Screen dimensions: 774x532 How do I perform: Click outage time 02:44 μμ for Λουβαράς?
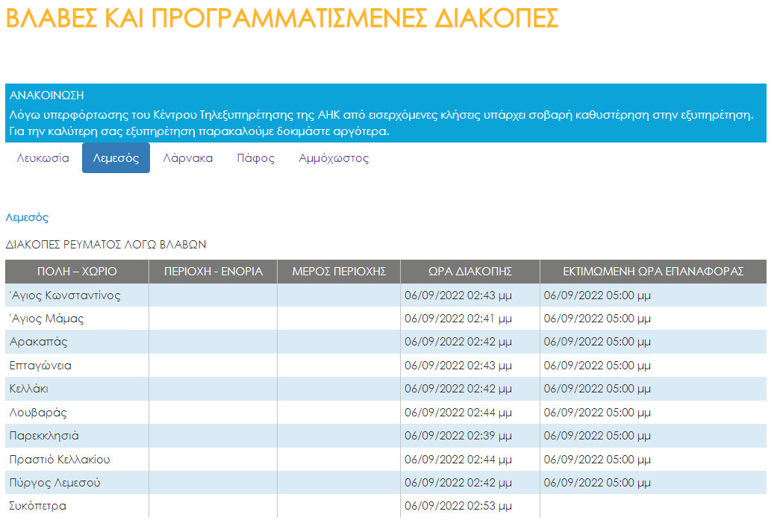pyautogui.click(x=458, y=412)
